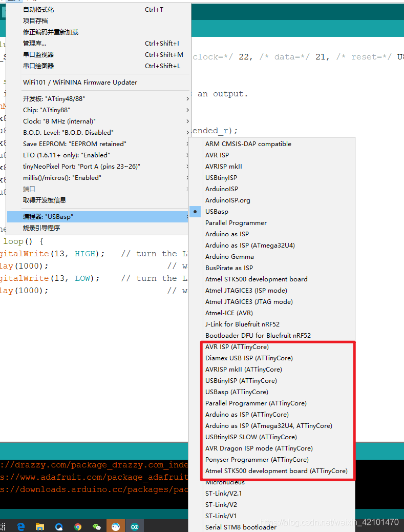Pick Parallel Programmer option
The width and height of the screenshot is (404, 532).
(x=272, y=222)
